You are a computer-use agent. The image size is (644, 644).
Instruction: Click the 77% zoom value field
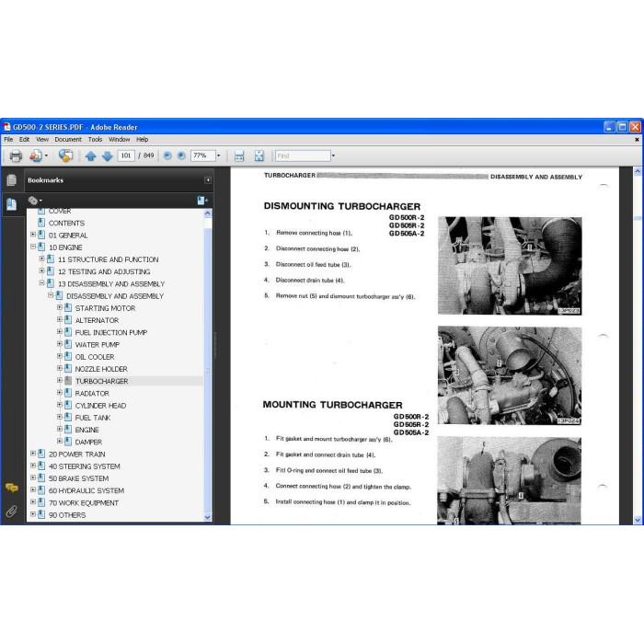point(203,155)
